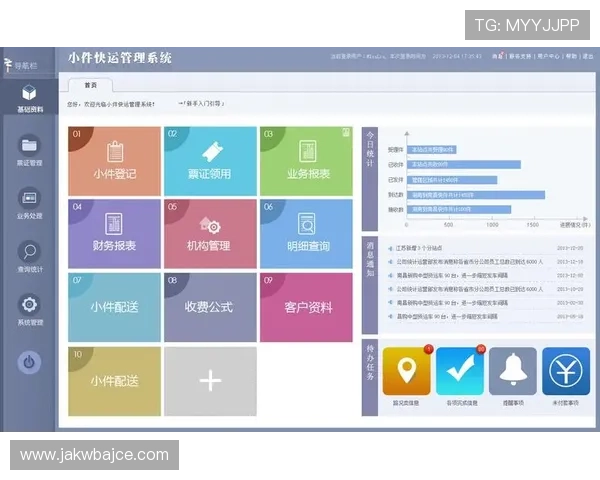Image resolution: width=600 pixels, height=480 pixels.
Task: Open 帮助 in the top header
Action: (571, 56)
